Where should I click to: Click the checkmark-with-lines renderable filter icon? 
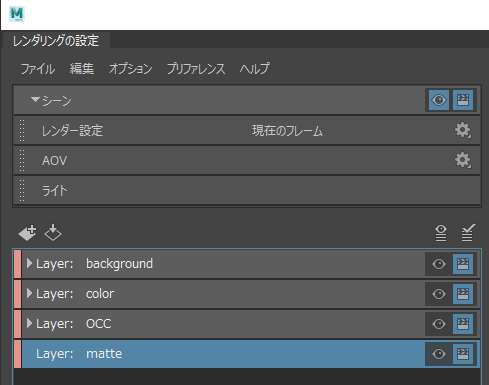click(468, 233)
